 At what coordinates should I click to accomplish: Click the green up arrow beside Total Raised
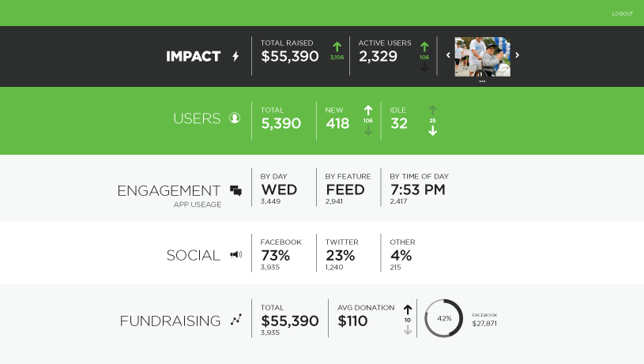(x=337, y=47)
